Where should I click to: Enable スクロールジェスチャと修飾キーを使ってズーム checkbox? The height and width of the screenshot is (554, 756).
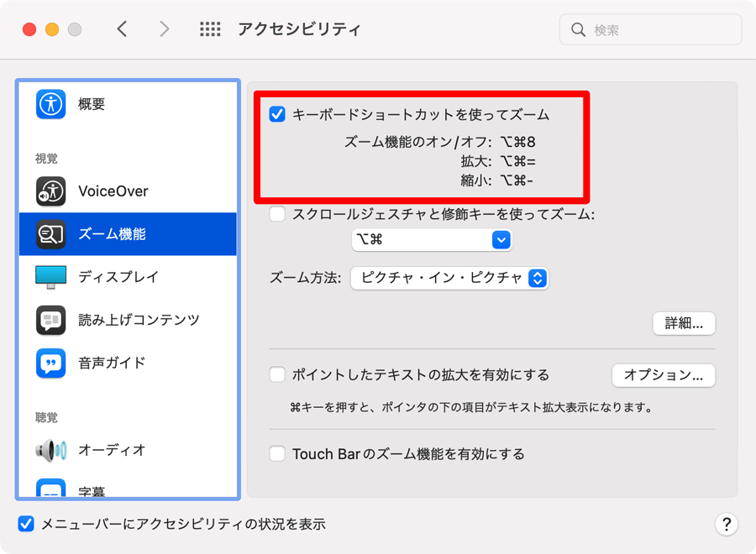coord(277,213)
